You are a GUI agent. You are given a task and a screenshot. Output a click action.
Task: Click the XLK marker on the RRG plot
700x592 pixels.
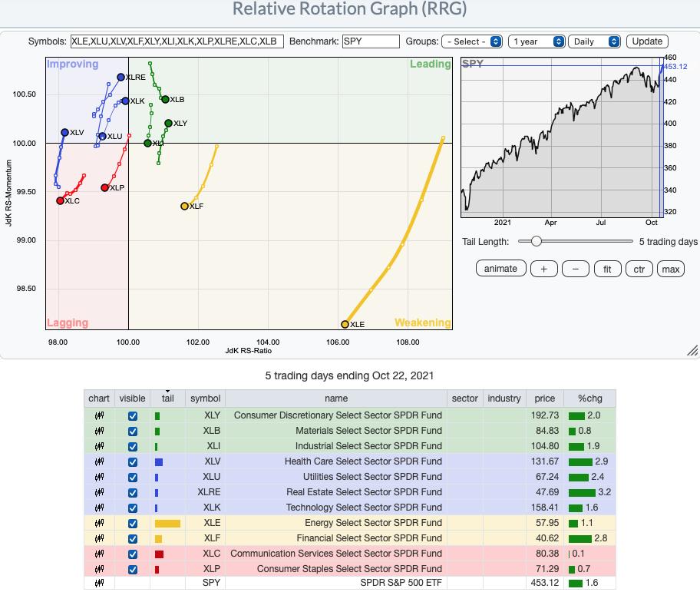tap(125, 101)
